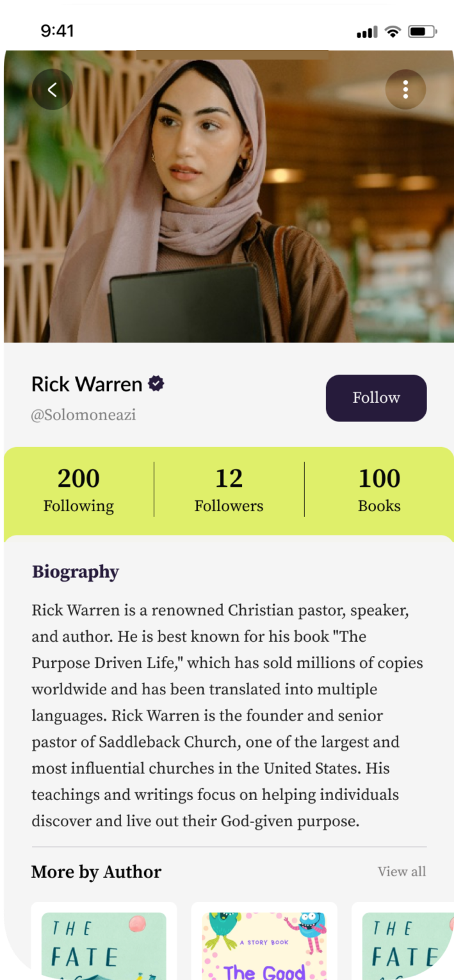Open the View all books link
Screen dimensions: 454x980
click(x=401, y=871)
